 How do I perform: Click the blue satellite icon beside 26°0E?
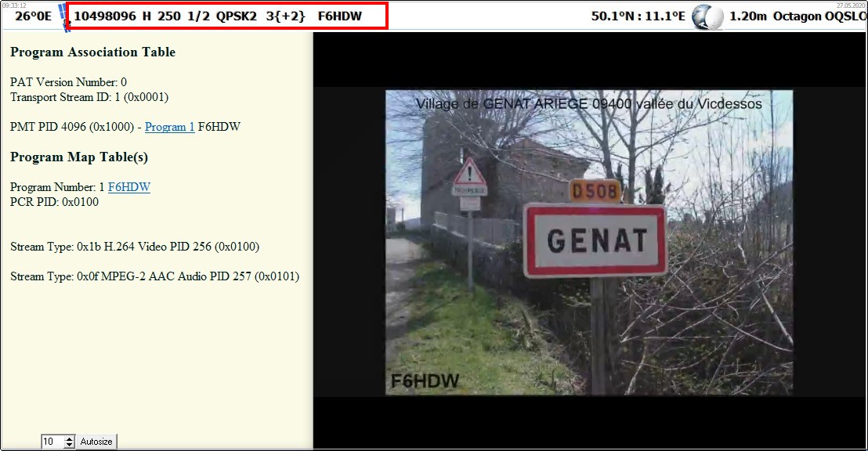(x=64, y=18)
